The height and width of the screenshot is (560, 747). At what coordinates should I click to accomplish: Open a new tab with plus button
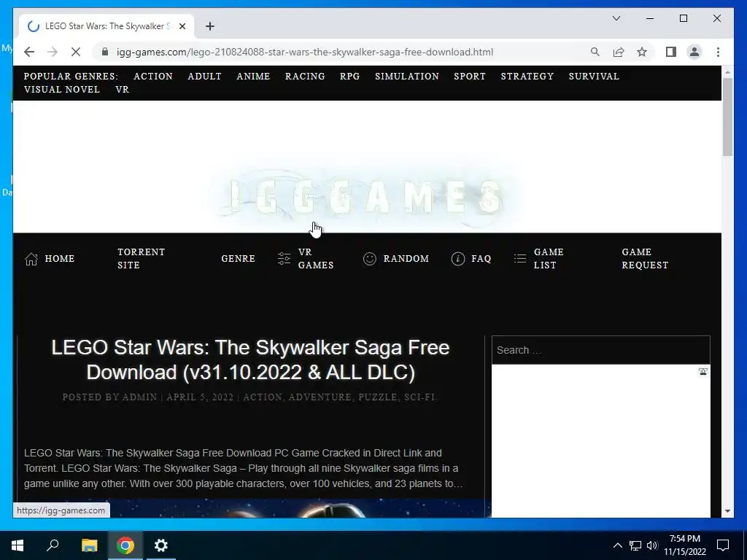click(x=210, y=26)
